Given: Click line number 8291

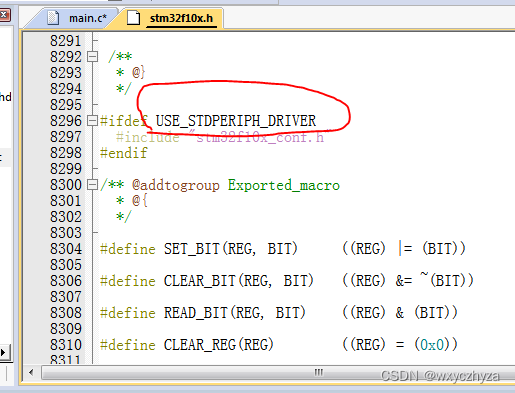Looking at the screenshot, I should (66, 41).
